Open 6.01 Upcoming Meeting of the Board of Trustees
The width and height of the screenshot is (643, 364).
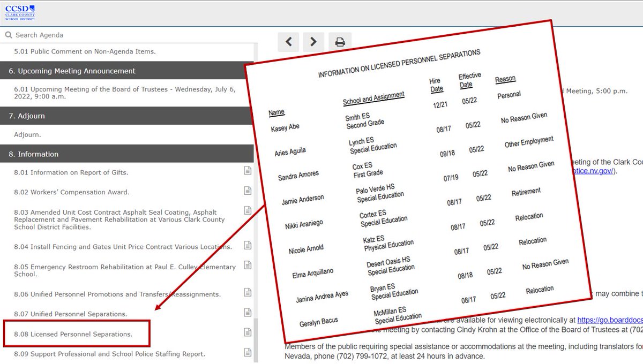[x=124, y=93]
